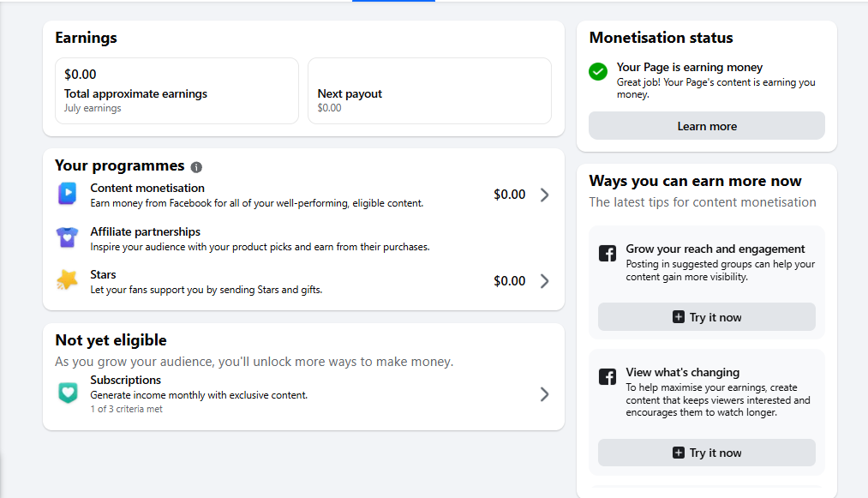Open the Total approximate earnings card
The height and width of the screenshot is (498, 868).
click(177, 91)
